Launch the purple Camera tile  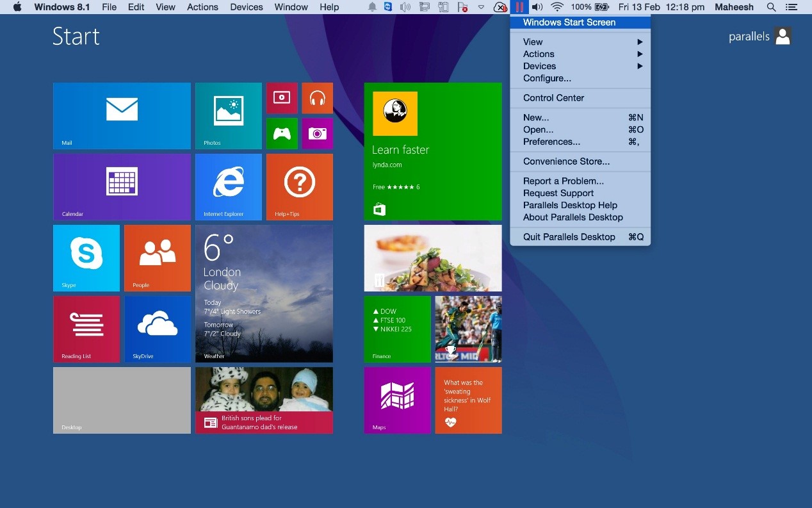pyautogui.click(x=317, y=133)
